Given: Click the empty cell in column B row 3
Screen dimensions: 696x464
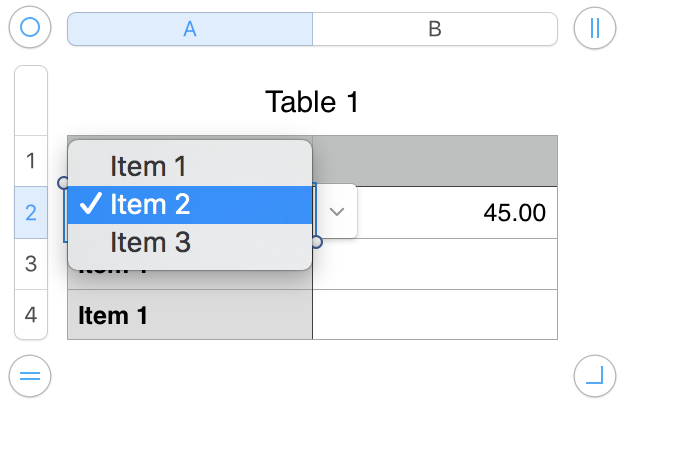Looking at the screenshot, I should (435, 264).
